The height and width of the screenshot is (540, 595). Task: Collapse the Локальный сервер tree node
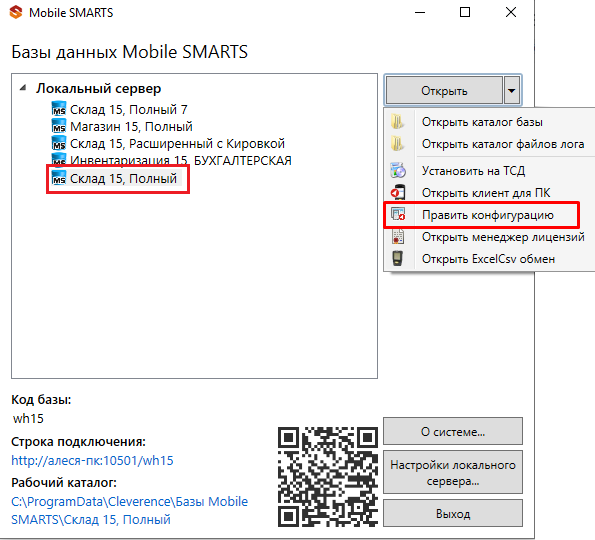click(23, 88)
